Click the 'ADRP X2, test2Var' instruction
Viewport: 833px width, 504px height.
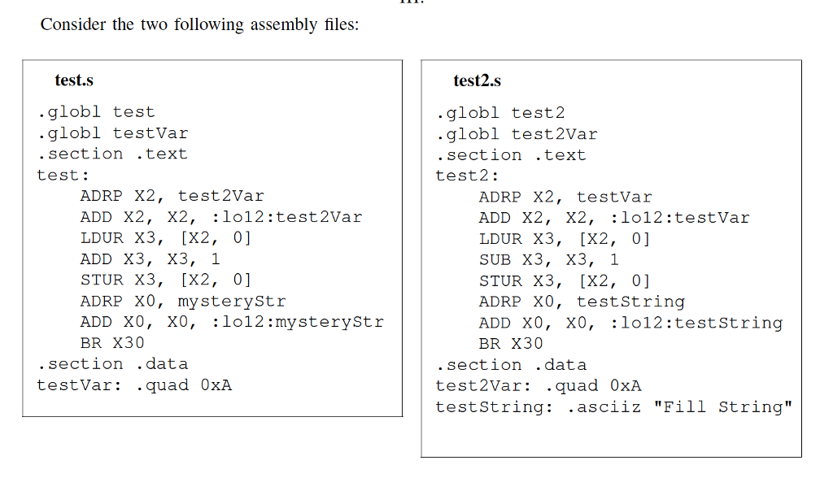pyautogui.click(x=172, y=196)
